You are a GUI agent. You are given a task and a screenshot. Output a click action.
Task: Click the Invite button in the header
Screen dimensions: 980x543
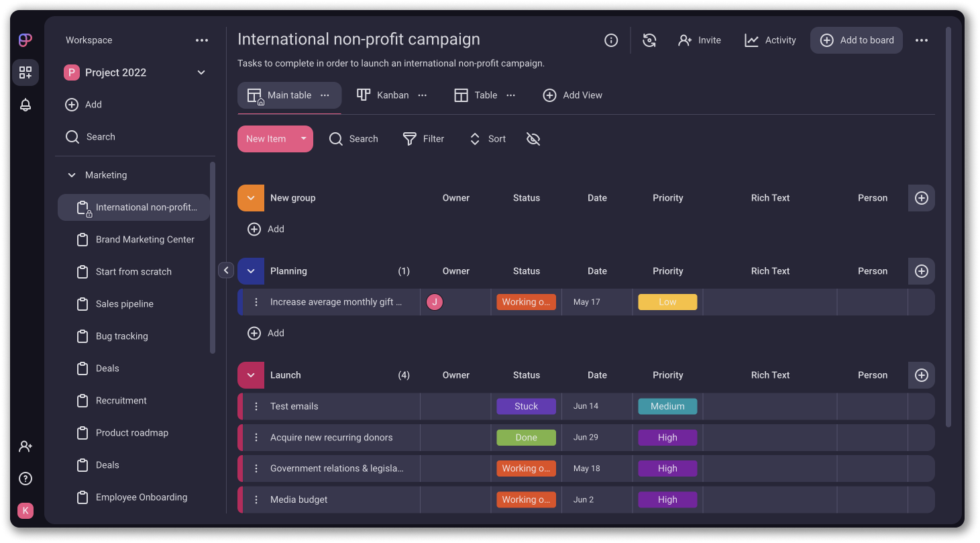pos(700,40)
